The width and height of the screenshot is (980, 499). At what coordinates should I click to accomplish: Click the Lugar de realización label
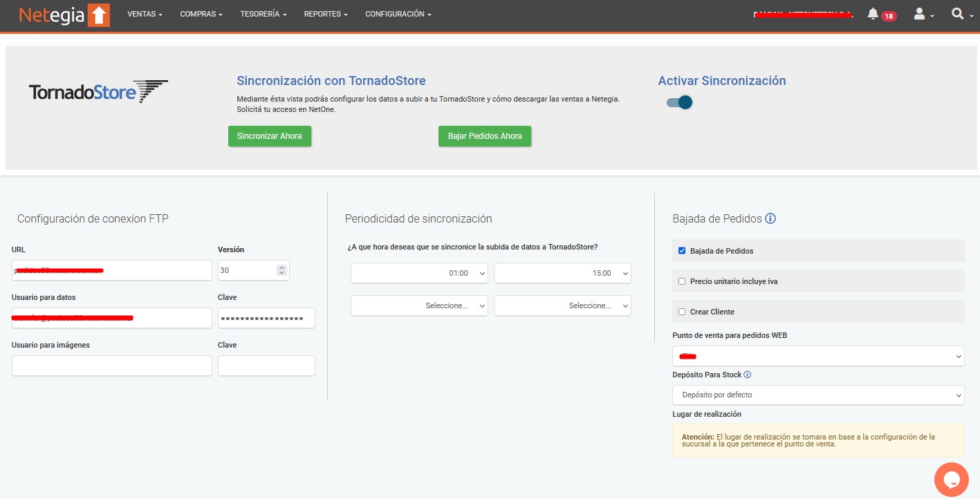707,414
